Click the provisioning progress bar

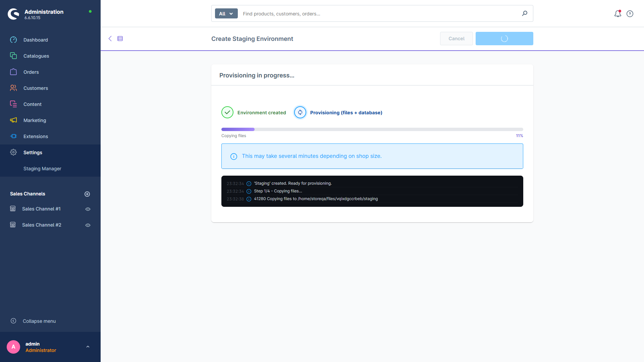pos(372,129)
